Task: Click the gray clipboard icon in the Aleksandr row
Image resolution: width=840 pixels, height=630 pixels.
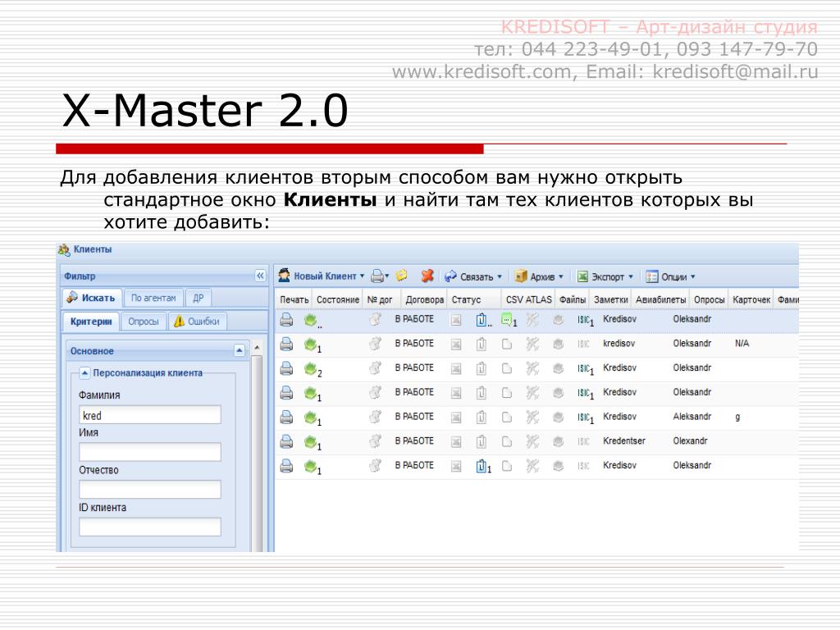Action: click(x=481, y=417)
